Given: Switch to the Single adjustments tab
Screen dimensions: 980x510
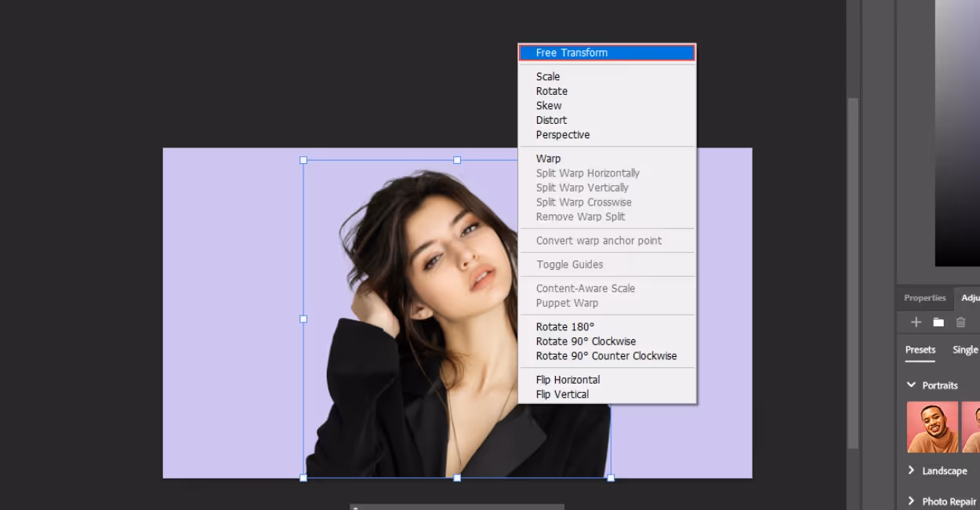Looking at the screenshot, I should coord(965,350).
